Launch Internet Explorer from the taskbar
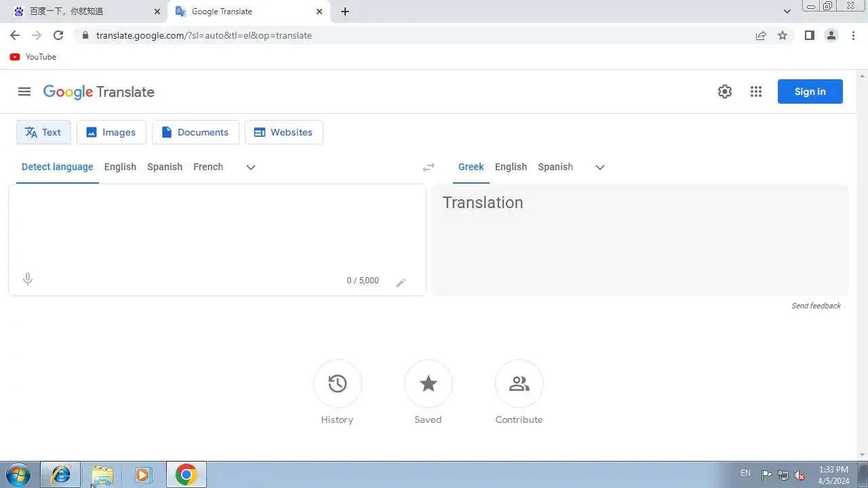Image resolution: width=868 pixels, height=488 pixels. 61,474
